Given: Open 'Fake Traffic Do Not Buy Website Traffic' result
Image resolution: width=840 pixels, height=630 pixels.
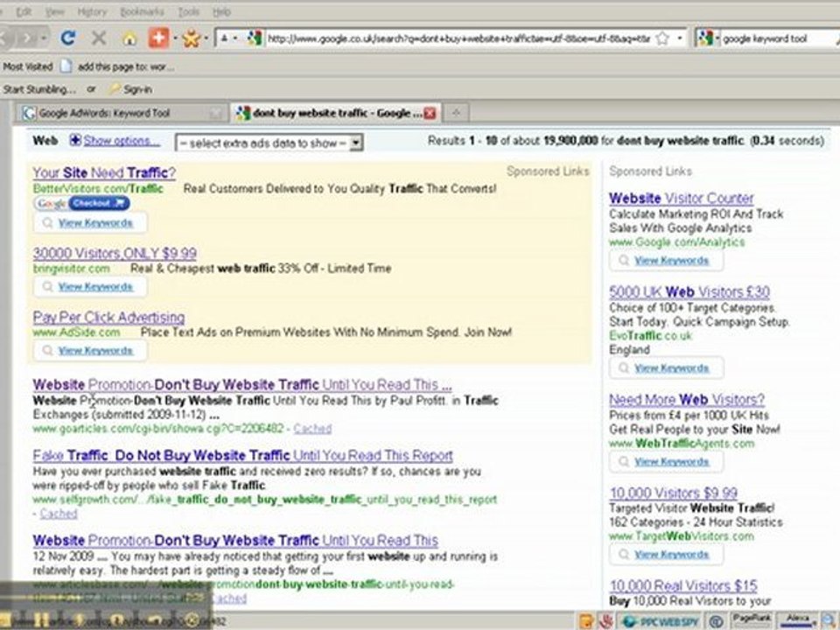Looking at the screenshot, I should [x=242, y=455].
